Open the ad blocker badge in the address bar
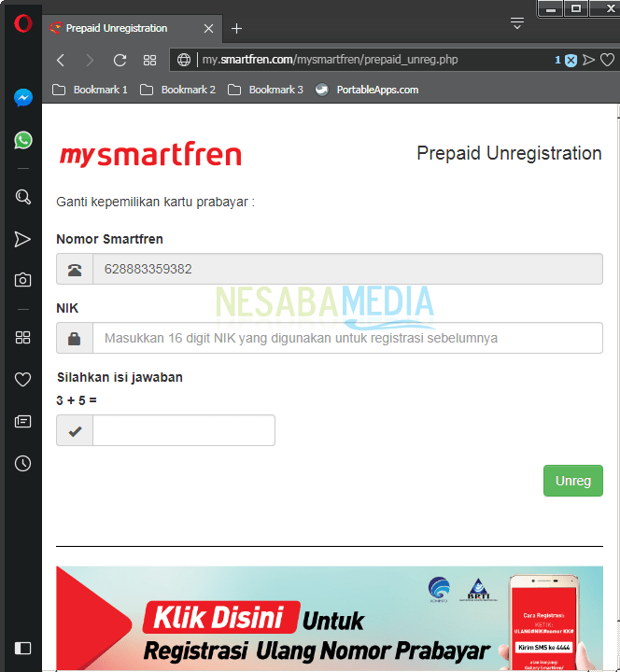The image size is (620, 672). (571, 61)
